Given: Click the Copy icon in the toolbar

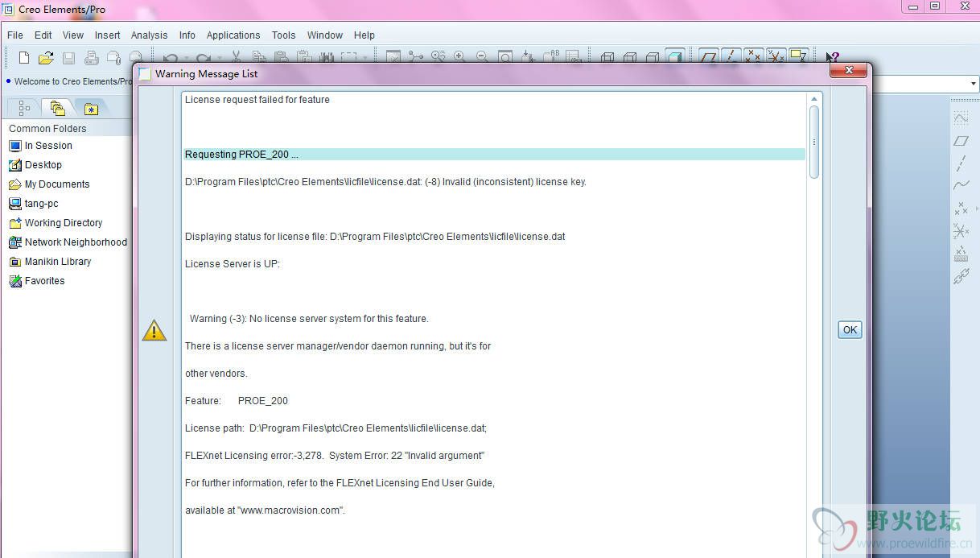Looking at the screenshot, I should pos(259,57).
